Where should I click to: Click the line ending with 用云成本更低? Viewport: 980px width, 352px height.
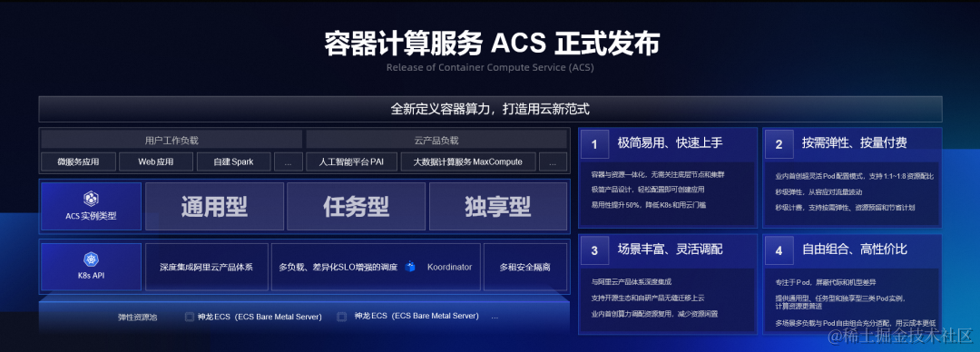coord(855,323)
